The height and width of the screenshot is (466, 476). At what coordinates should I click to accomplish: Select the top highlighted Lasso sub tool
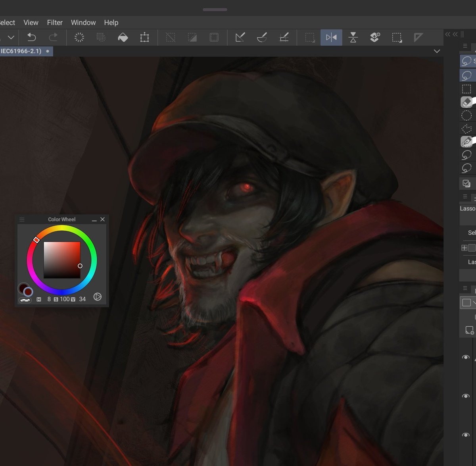click(467, 61)
